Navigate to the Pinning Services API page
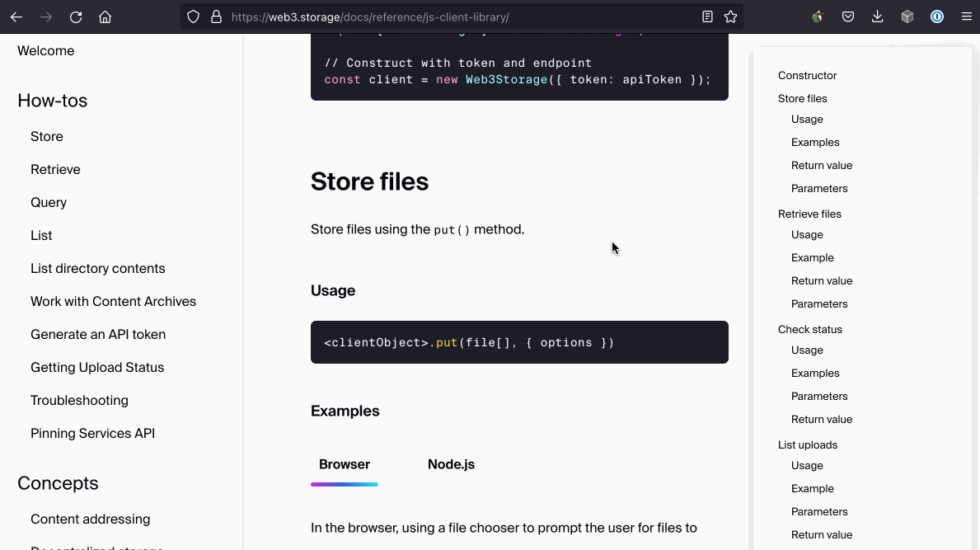 coord(92,433)
